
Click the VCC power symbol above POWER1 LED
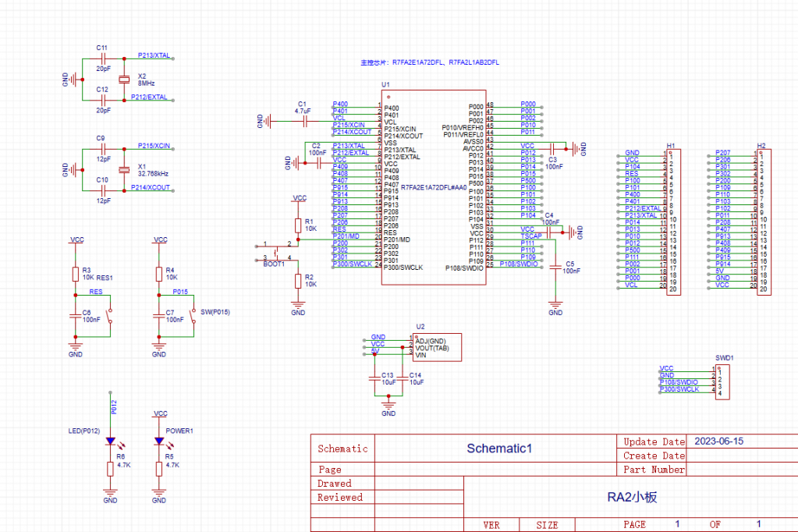(x=160, y=414)
